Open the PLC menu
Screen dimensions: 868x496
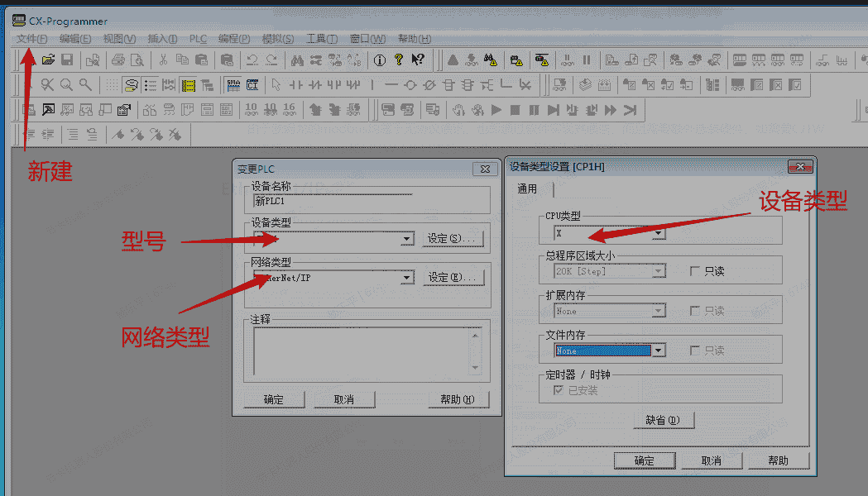pyautogui.click(x=199, y=39)
